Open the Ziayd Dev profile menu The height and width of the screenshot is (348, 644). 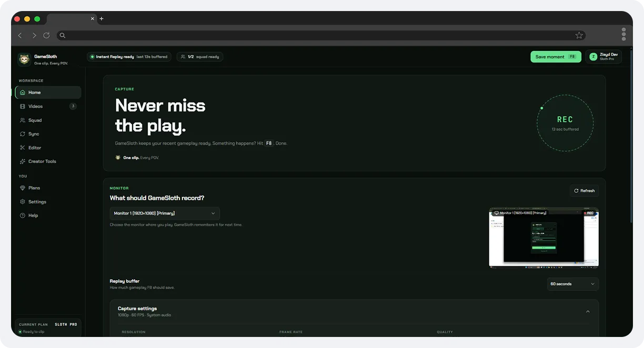click(603, 57)
